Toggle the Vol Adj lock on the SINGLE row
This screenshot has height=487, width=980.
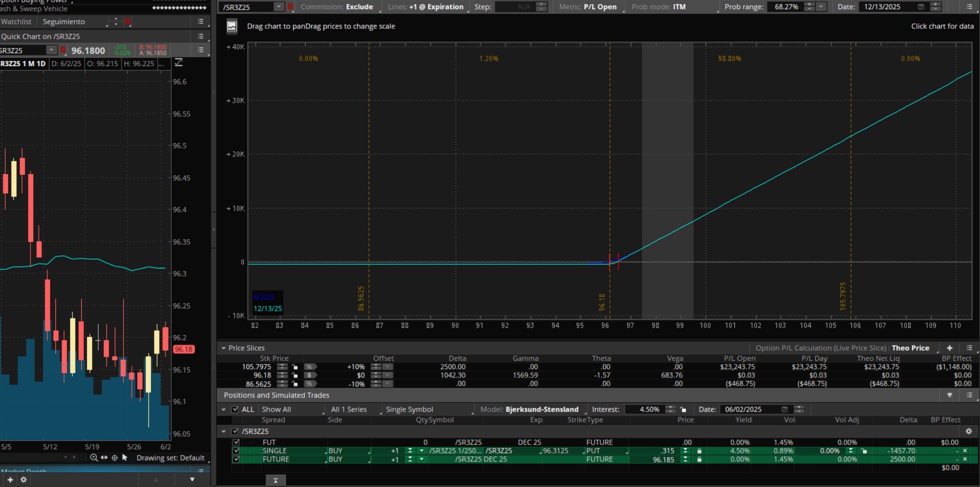pos(864,451)
